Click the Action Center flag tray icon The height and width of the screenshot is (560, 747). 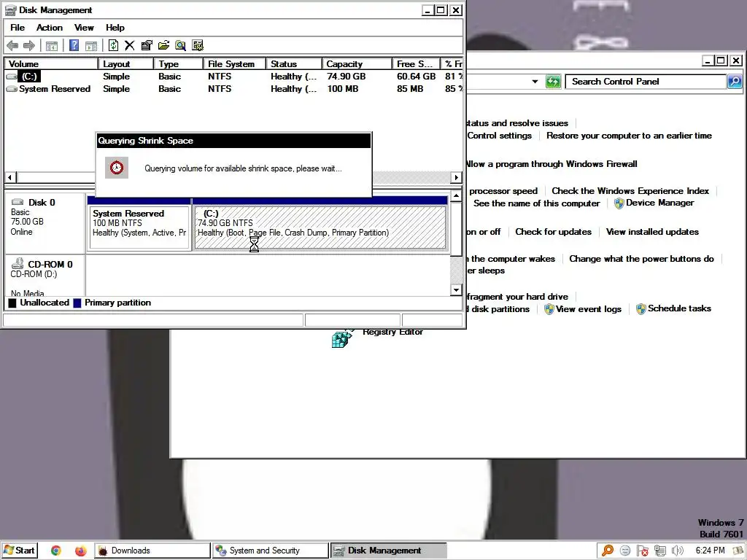point(642,551)
